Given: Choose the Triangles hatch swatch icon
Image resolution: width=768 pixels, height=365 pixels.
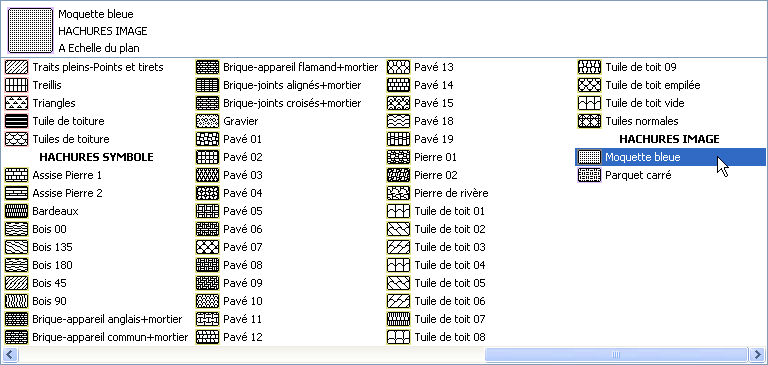Looking at the screenshot, I should 16,103.
